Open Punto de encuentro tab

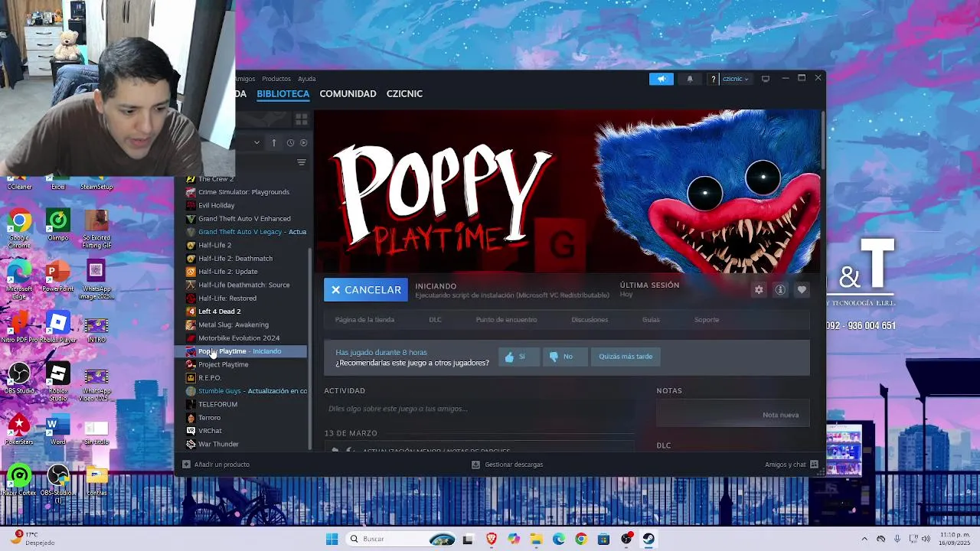click(x=506, y=320)
